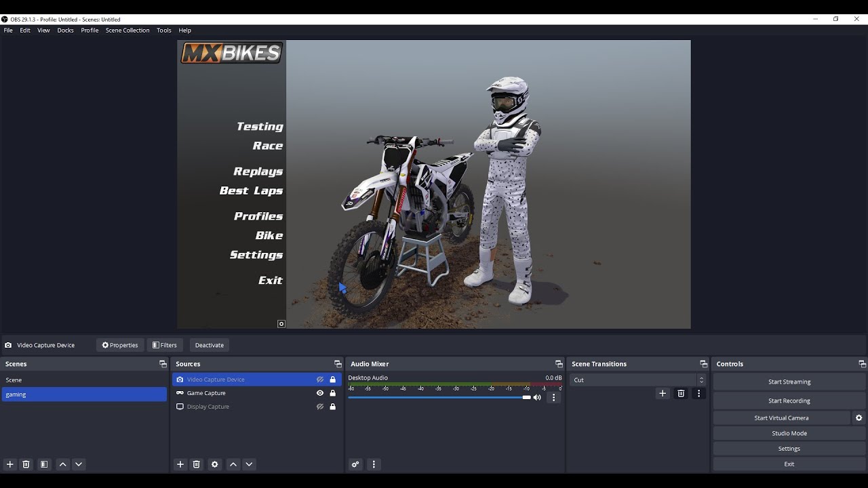Open Audio Mixer menu three-dots at bottom
868x488 pixels.
[374, 464]
